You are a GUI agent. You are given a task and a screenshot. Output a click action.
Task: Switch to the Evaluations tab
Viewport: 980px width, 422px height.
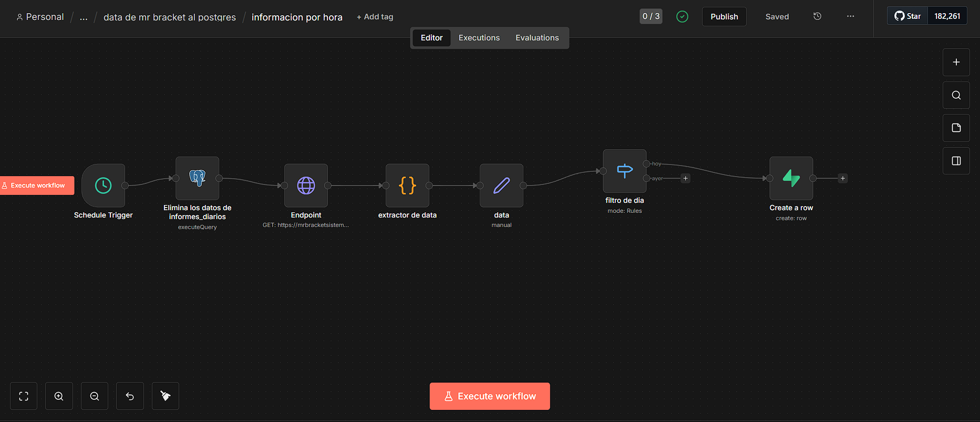tap(537, 38)
